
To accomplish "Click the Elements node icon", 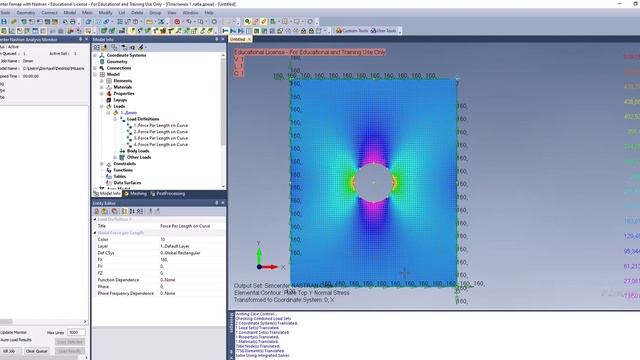I will coord(109,81).
